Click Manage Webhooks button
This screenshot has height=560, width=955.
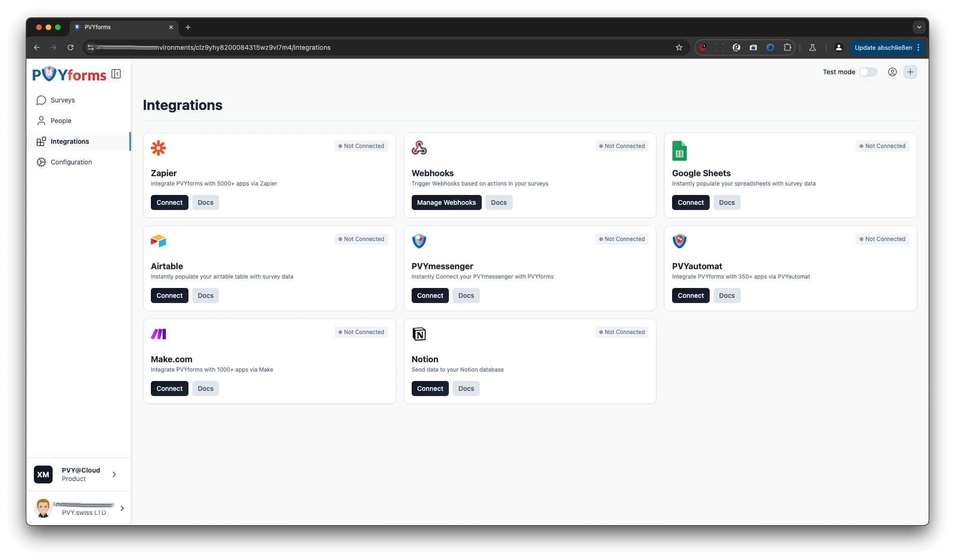[446, 202]
